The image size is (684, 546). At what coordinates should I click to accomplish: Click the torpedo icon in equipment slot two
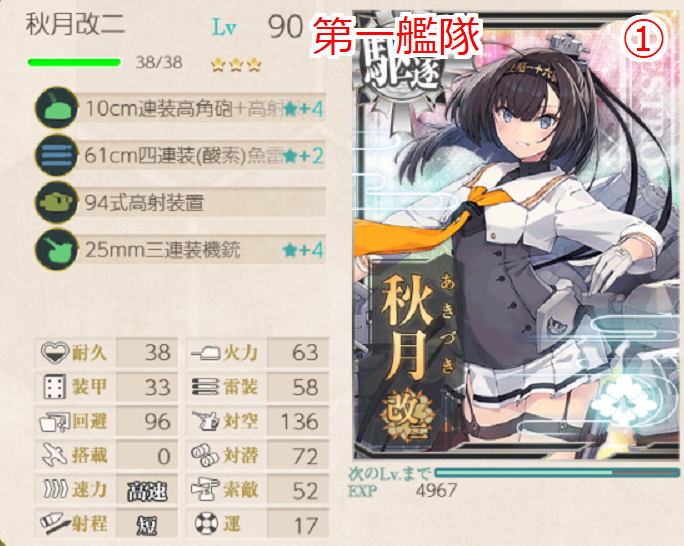pyautogui.click(x=56, y=155)
